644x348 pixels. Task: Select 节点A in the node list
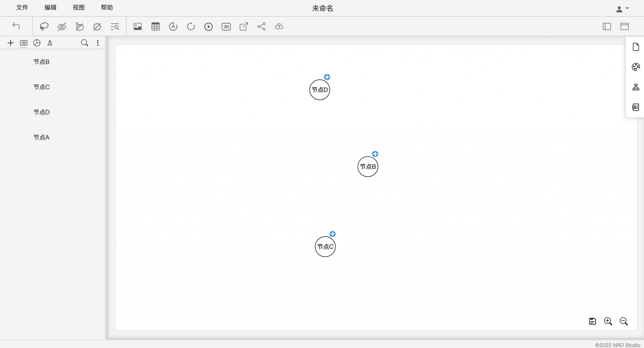[42, 137]
